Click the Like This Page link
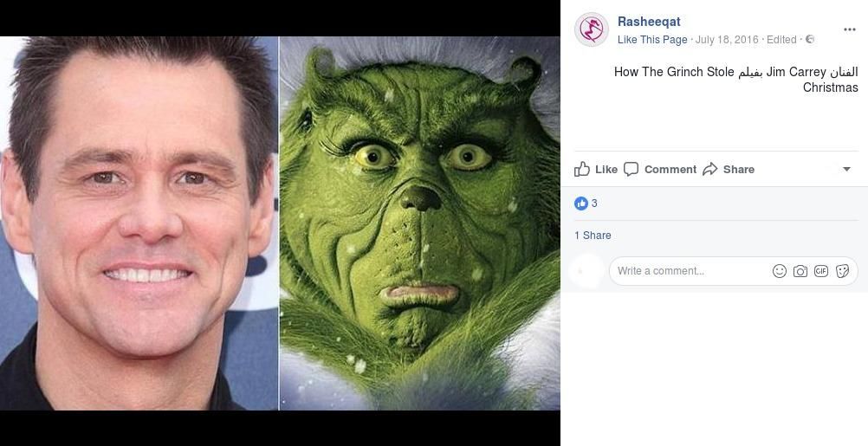This screenshot has width=868, height=446. (652, 40)
